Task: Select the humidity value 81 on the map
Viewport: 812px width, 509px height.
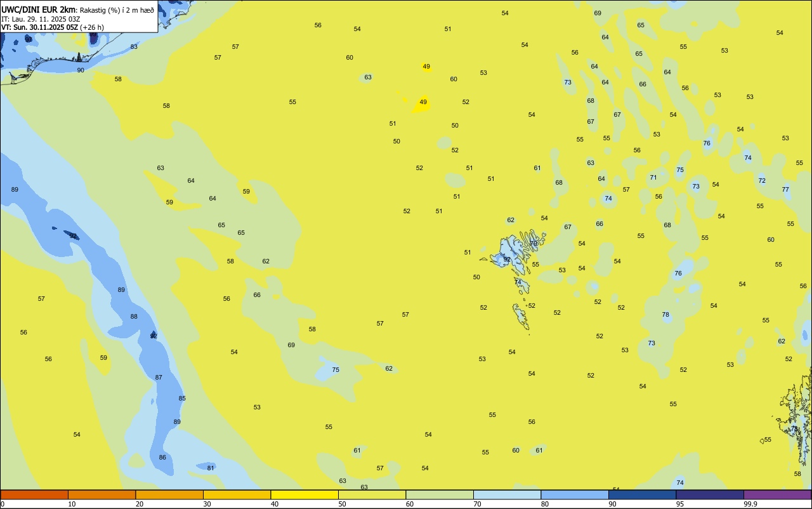Action: [211, 468]
